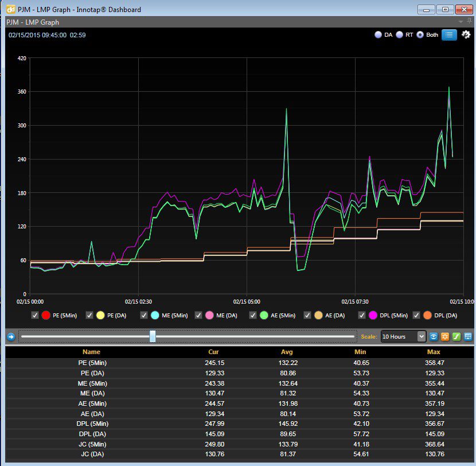
Task: Select the DPL (5Min) table row name
Action: click(92, 424)
